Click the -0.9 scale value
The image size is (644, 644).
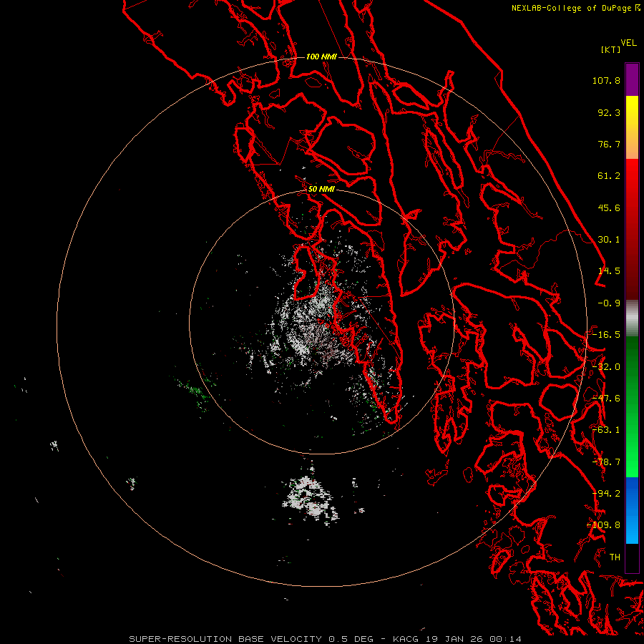tap(609, 303)
